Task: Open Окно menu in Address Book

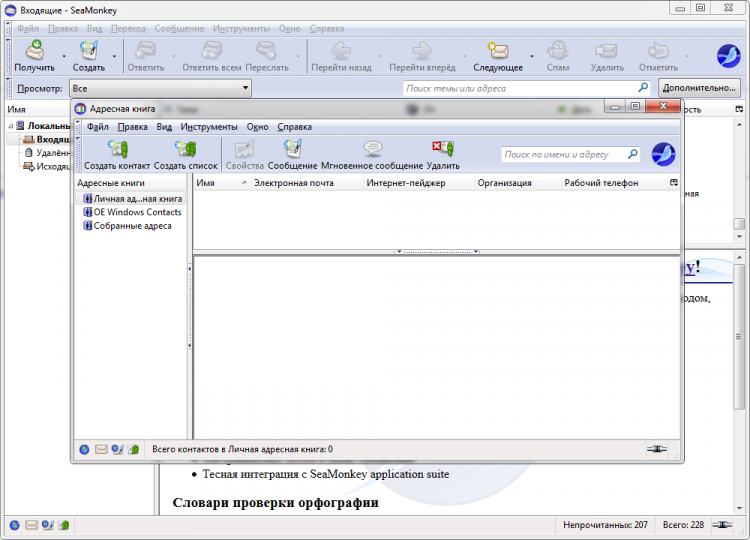Action: 257,127
